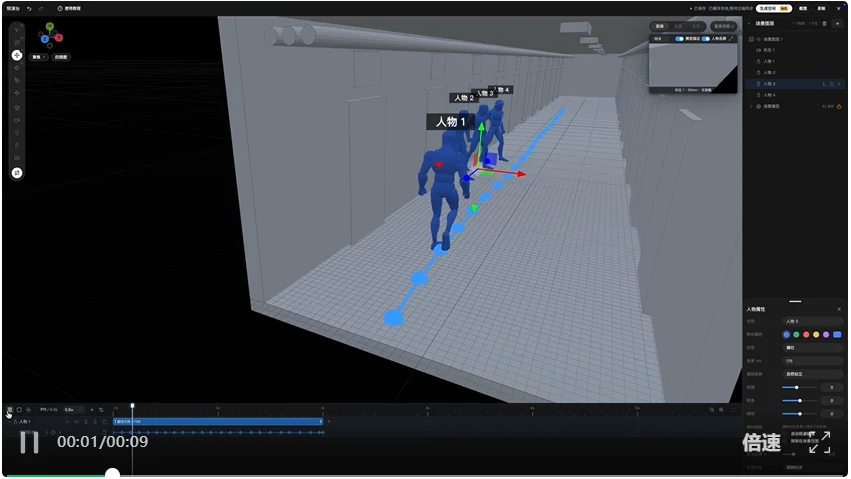Tick the first checkbox in movement path options
Image resolution: width=851 pixels, height=479 pixels.
786,434
